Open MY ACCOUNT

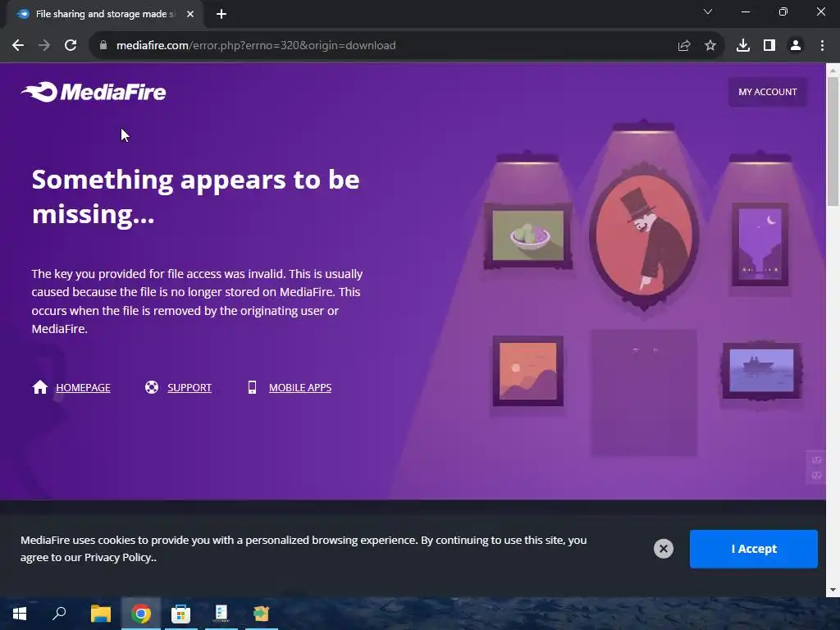coord(768,92)
